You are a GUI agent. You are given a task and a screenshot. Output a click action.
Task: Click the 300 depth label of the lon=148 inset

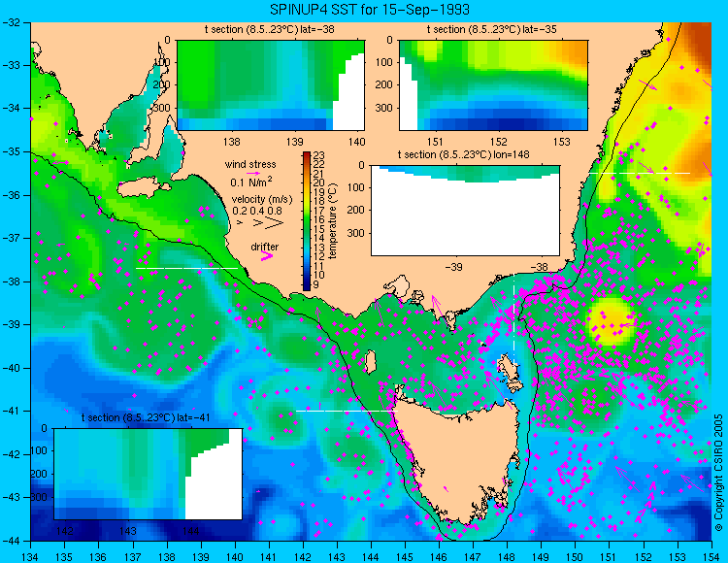click(357, 233)
